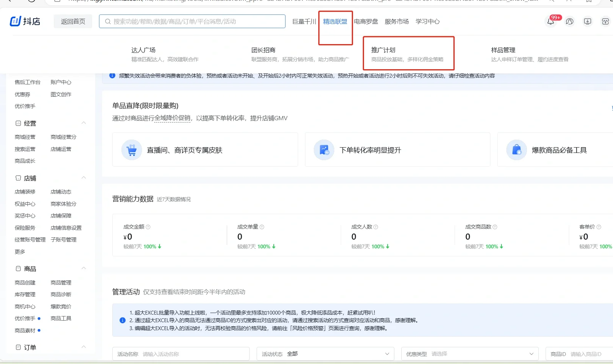Open the download client icon
613x364 pixels.
587,22
